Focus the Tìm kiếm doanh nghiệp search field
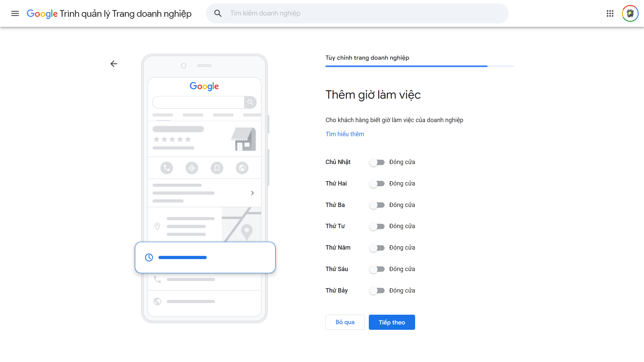 pos(366,13)
